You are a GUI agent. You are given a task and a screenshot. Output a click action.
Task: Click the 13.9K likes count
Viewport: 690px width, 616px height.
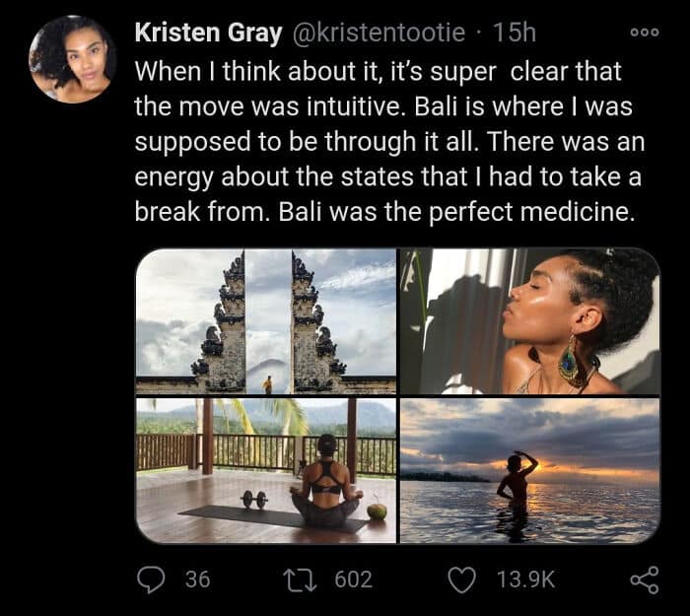(x=525, y=580)
